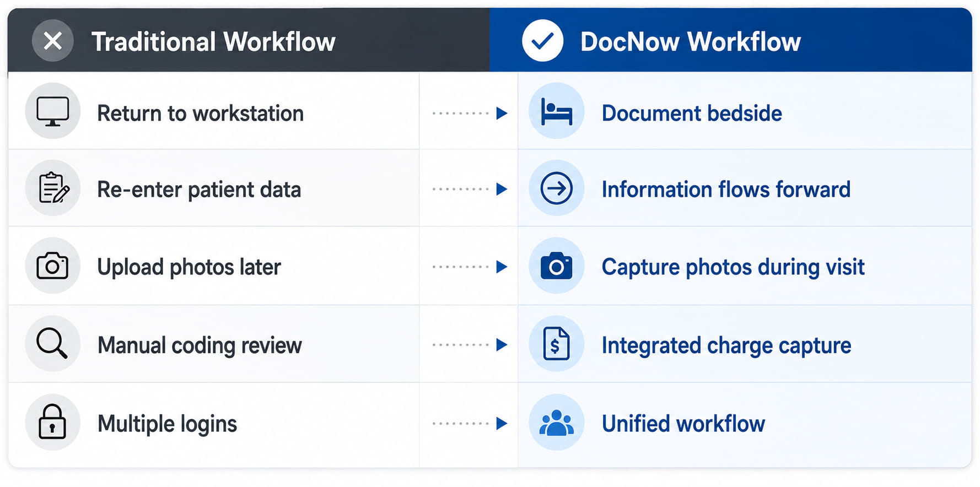Click the arrow pointing to Capture photos during visit
Image resolution: width=980 pixels, height=487 pixels.
coord(470,267)
